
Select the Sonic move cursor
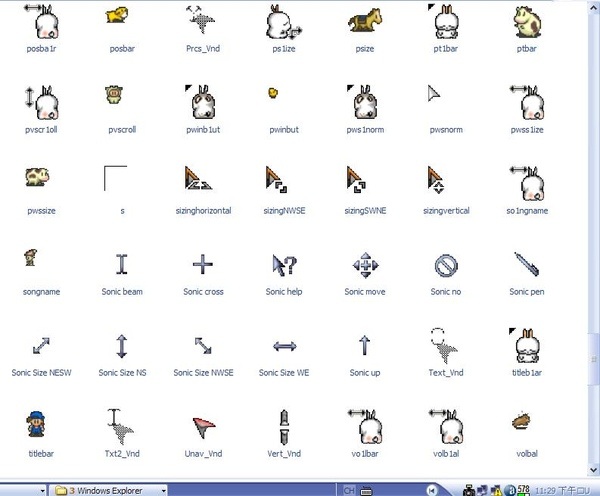click(365, 265)
